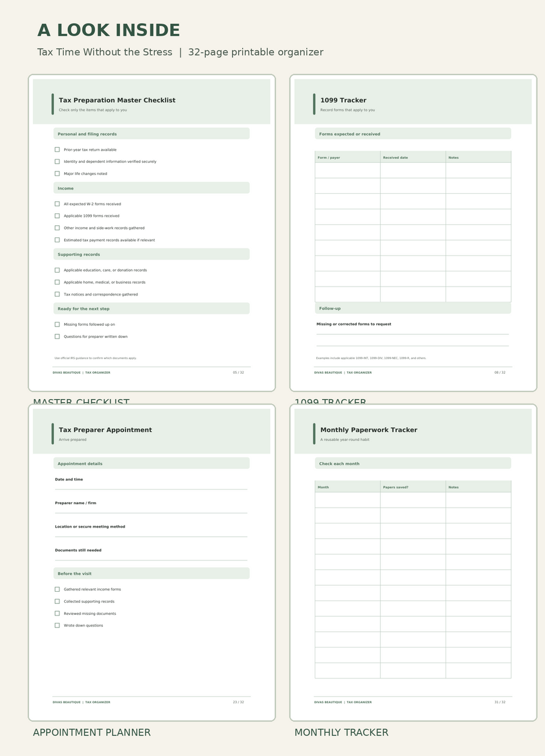Open the Tax Preparer Appointment page preview
The height and width of the screenshot is (756, 545).
pyautogui.click(x=151, y=563)
